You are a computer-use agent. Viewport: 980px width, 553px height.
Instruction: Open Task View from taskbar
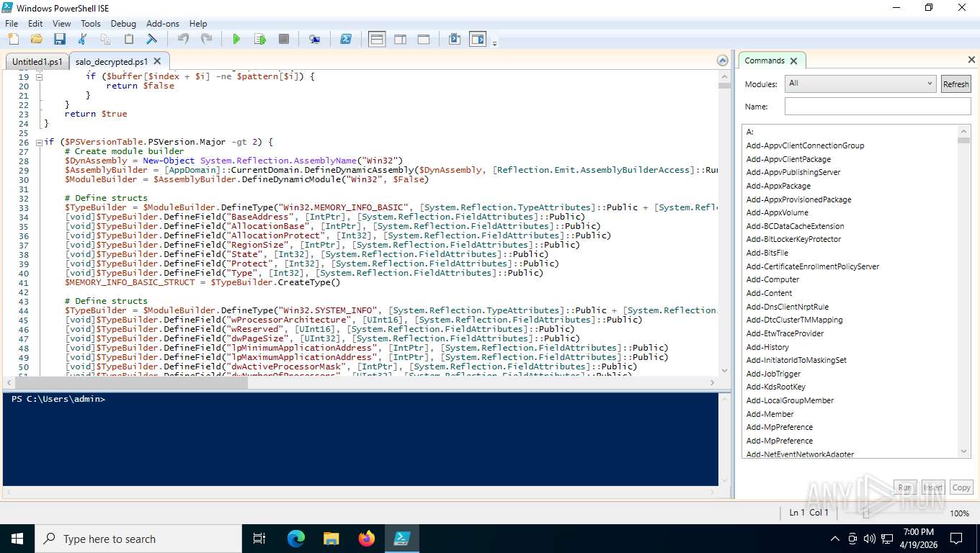pos(259,539)
